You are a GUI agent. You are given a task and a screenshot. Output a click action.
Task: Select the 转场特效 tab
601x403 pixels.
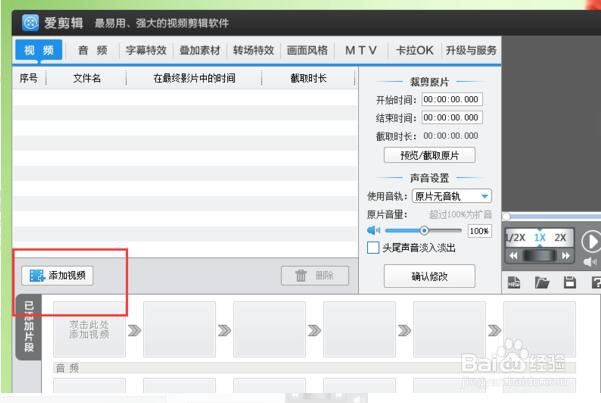tap(253, 50)
